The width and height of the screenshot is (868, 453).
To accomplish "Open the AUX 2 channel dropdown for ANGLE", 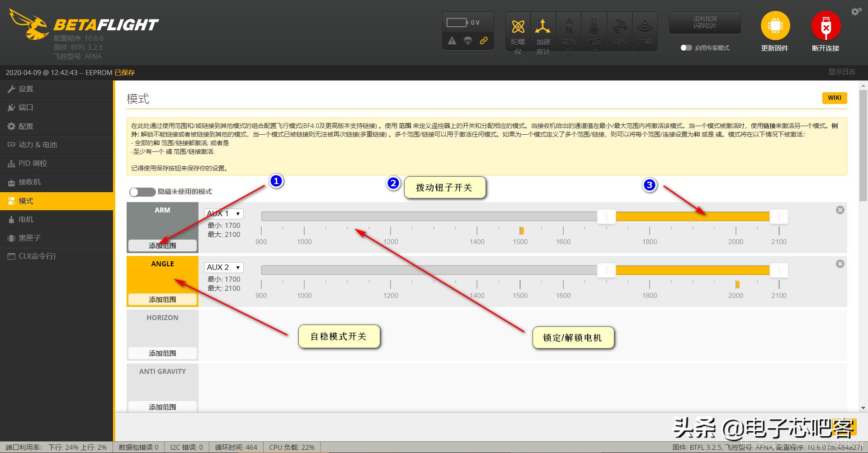I will coord(223,267).
